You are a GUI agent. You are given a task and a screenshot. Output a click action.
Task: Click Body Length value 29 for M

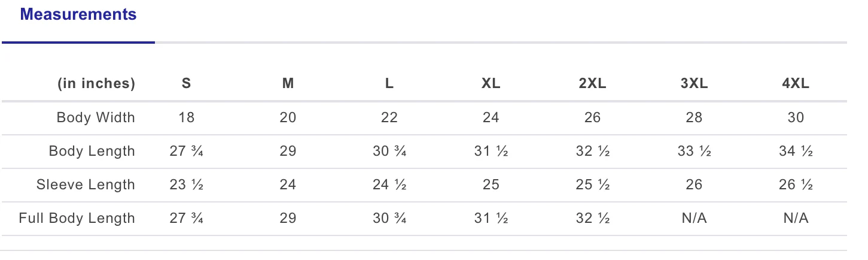288,151
